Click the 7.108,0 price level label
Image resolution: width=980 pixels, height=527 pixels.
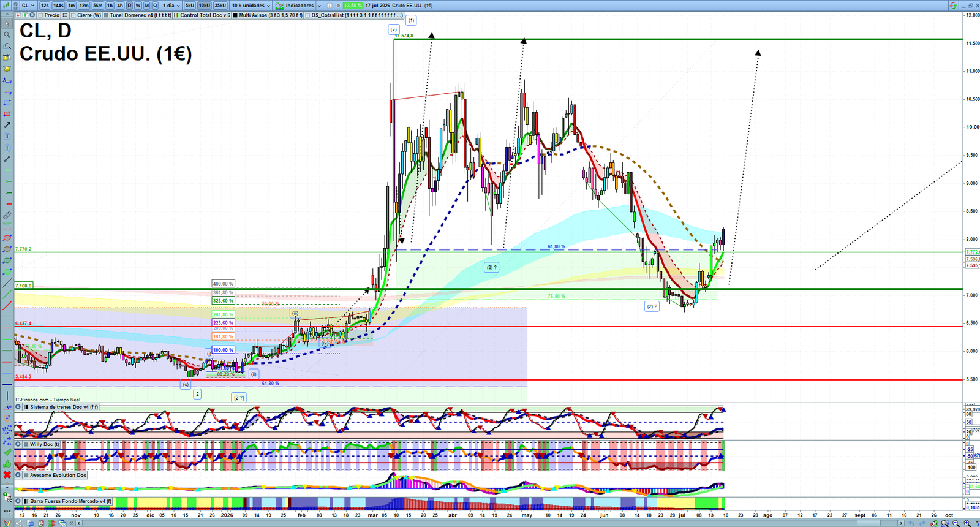pos(24,286)
